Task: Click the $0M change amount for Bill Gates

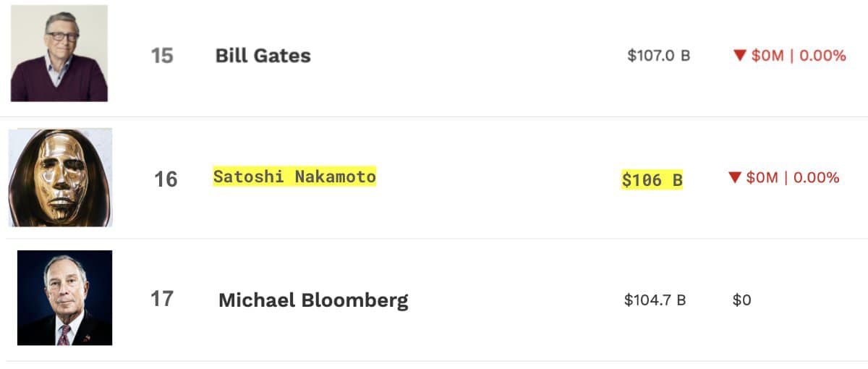Action: 767,56
